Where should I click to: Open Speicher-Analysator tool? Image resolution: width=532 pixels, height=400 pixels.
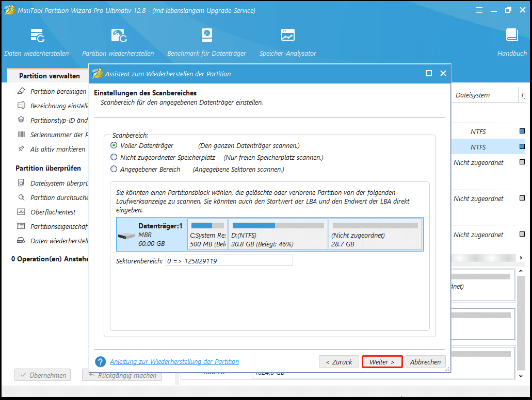click(x=288, y=42)
